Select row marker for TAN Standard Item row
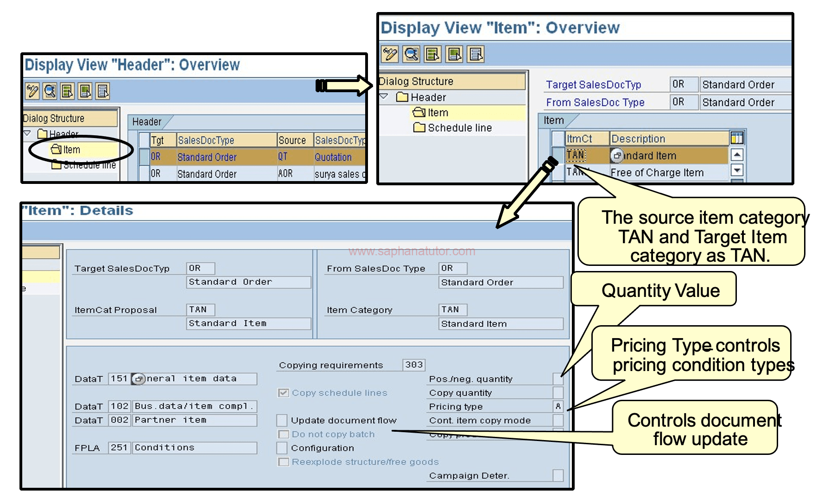The width and height of the screenshot is (824, 504). [558, 155]
